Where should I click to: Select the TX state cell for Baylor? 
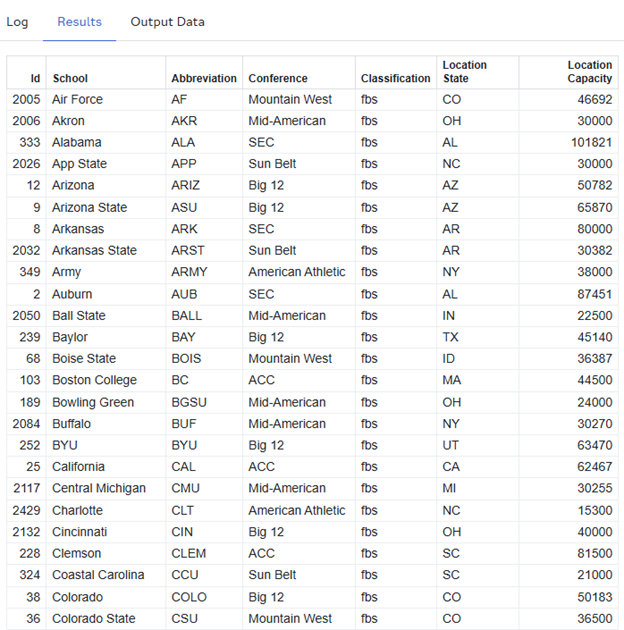click(x=450, y=338)
